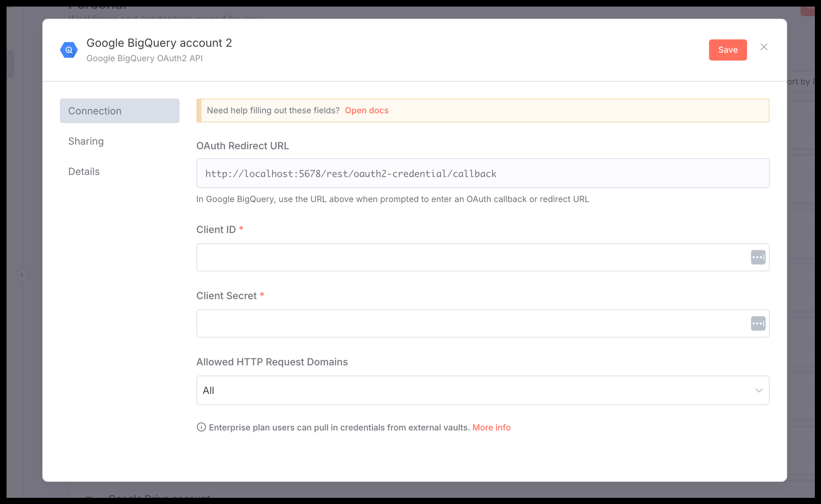Click the OAuth Redirect URL field to copy

(482, 174)
